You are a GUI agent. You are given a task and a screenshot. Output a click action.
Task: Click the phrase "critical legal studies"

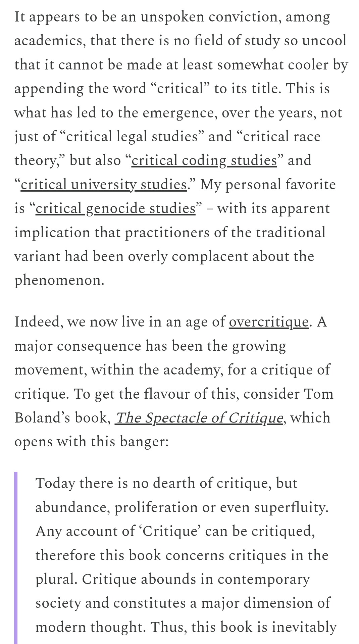132,137
